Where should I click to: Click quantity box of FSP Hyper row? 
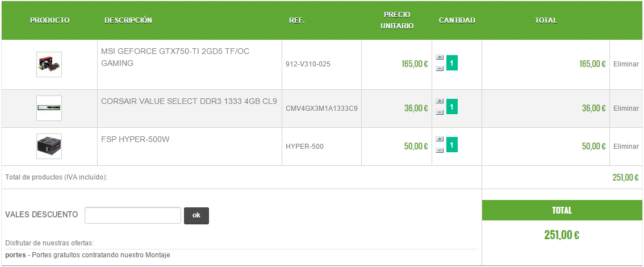tap(452, 145)
